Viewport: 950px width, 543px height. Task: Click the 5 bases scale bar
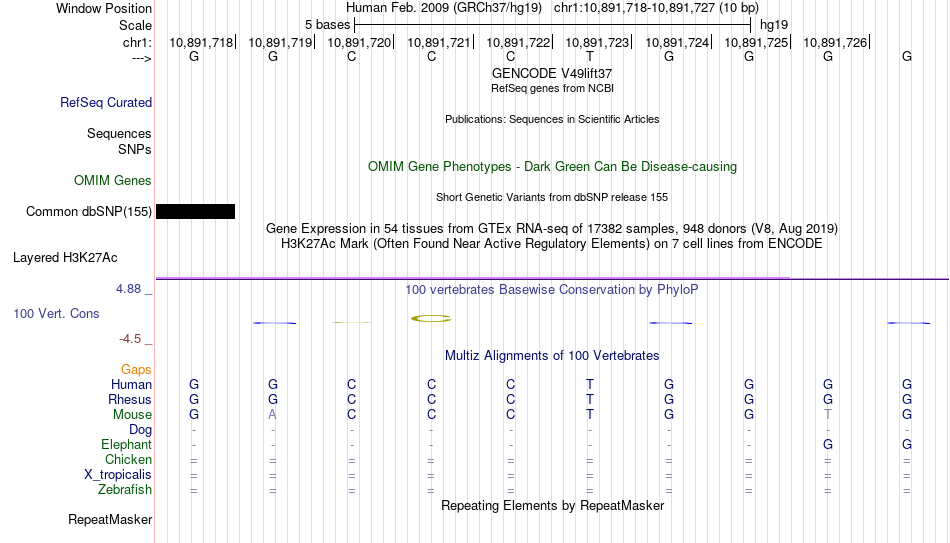tap(553, 25)
